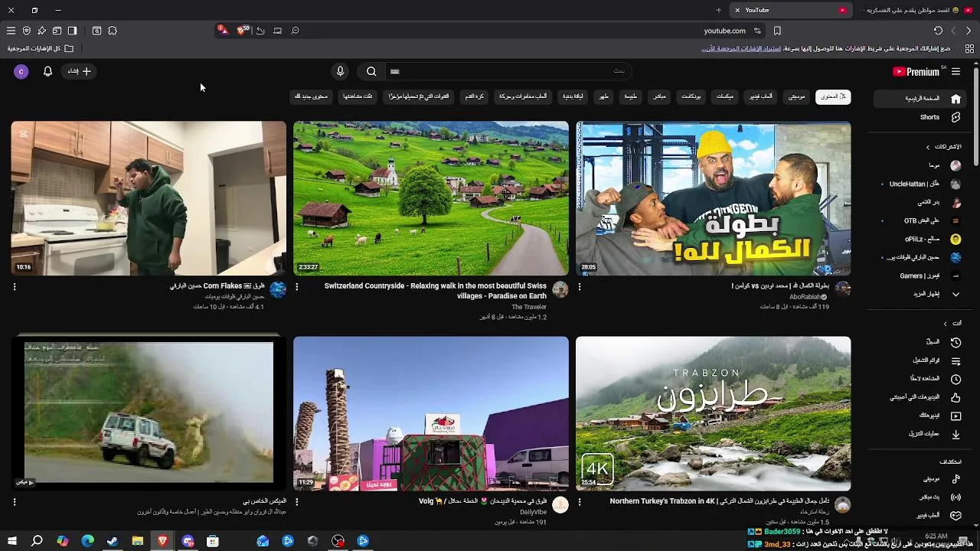
Task: Open the browser main menu icon
Action: (x=11, y=31)
